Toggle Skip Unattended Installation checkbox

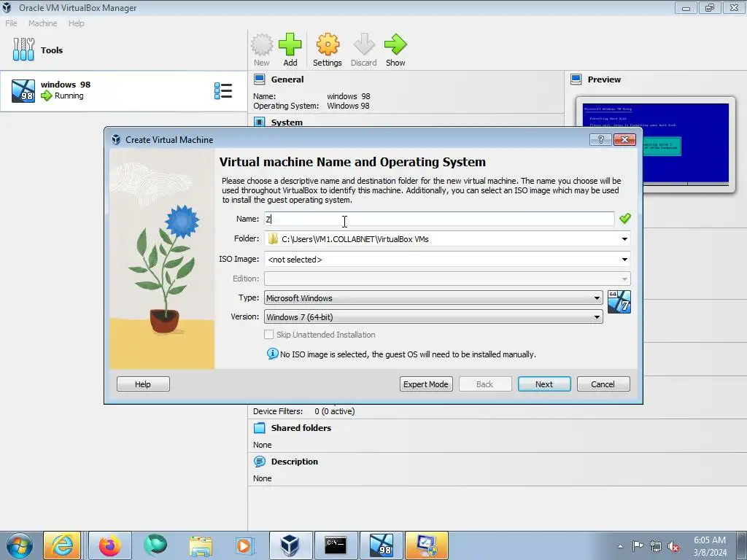pyautogui.click(x=269, y=335)
